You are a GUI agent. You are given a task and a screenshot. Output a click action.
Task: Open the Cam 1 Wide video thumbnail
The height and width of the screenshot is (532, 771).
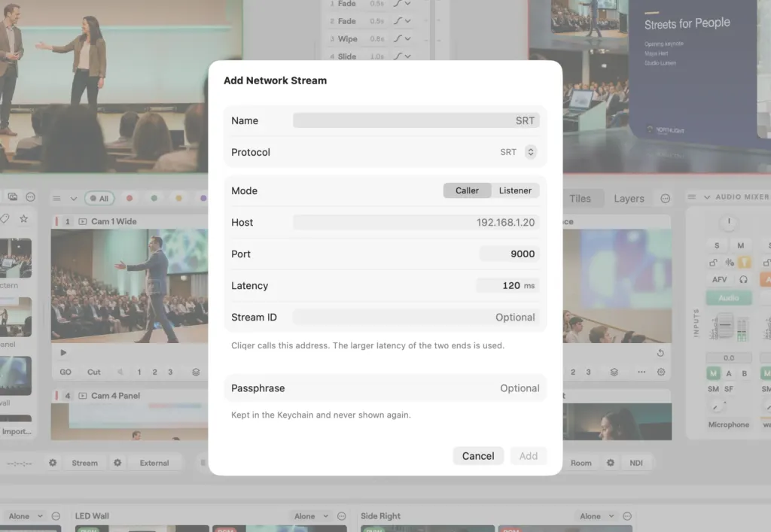130,286
